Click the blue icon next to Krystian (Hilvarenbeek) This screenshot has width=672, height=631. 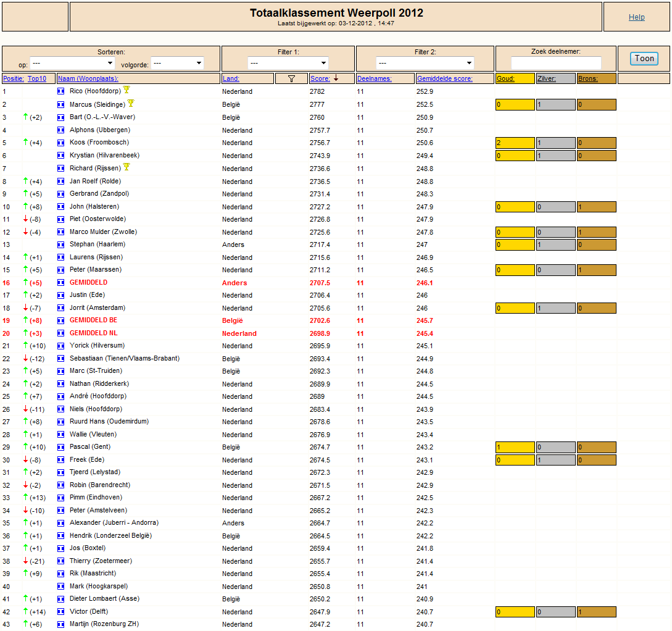(61, 155)
